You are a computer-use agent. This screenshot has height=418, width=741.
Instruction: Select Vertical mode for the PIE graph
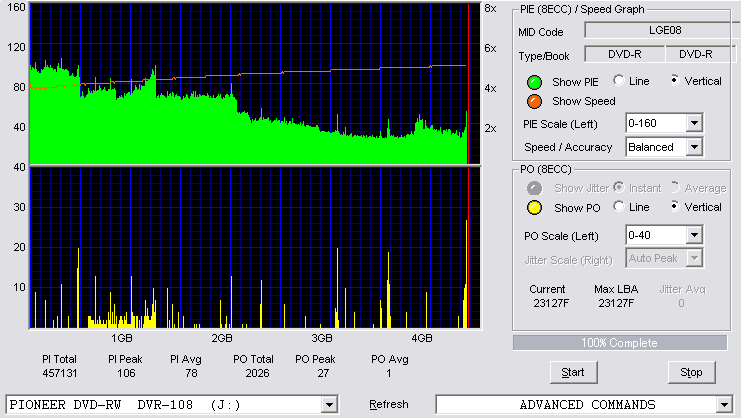coord(675,81)
